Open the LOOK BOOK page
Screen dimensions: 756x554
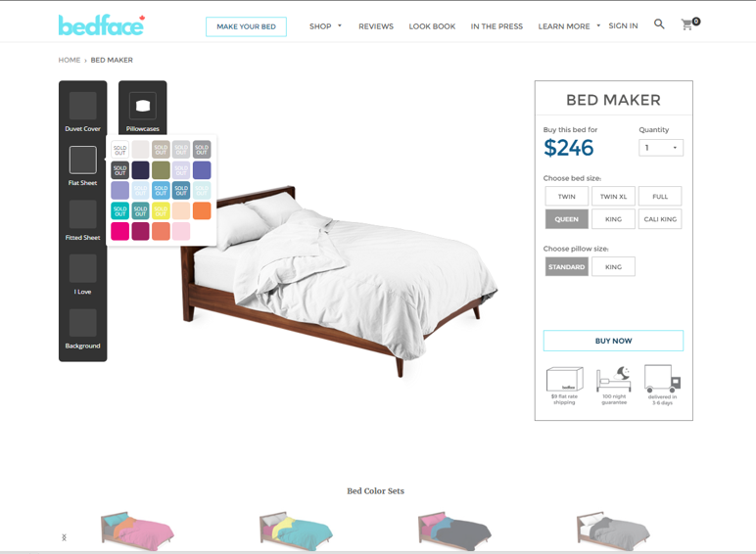(432, 26)
